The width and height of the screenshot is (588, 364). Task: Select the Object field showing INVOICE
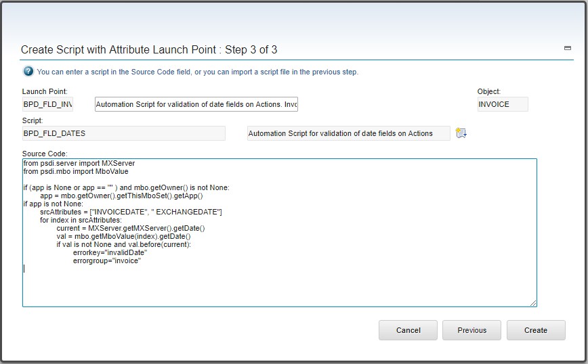coord(503,104)
